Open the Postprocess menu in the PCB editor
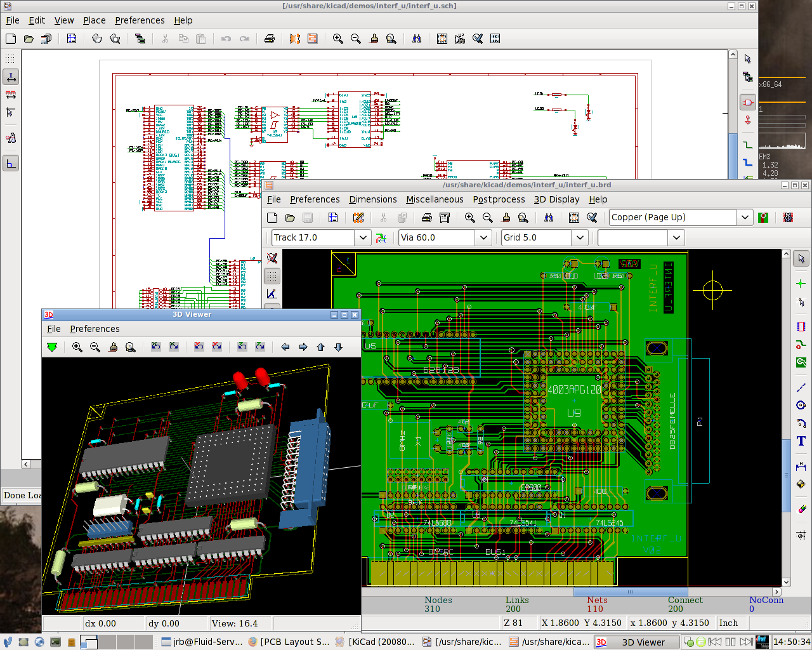The height and width of the screenshot is (650, 812). [499, 199]
